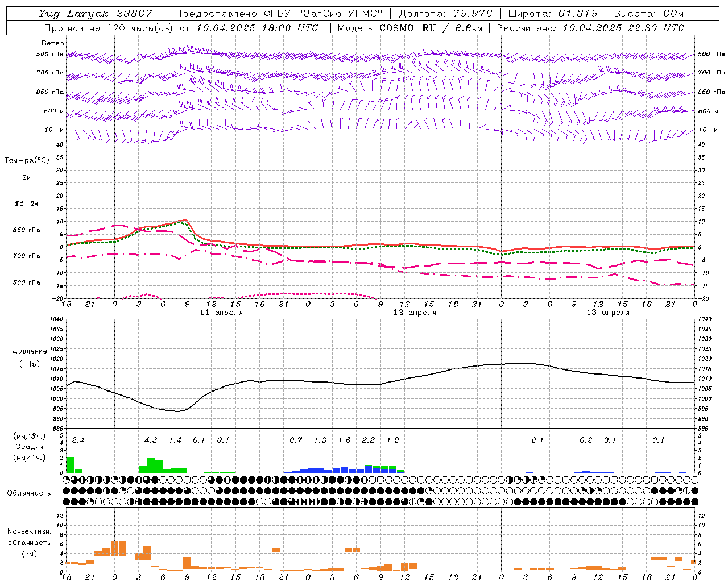
Task: Click the 2.2 precipitation total
Action: pos(369,440)
